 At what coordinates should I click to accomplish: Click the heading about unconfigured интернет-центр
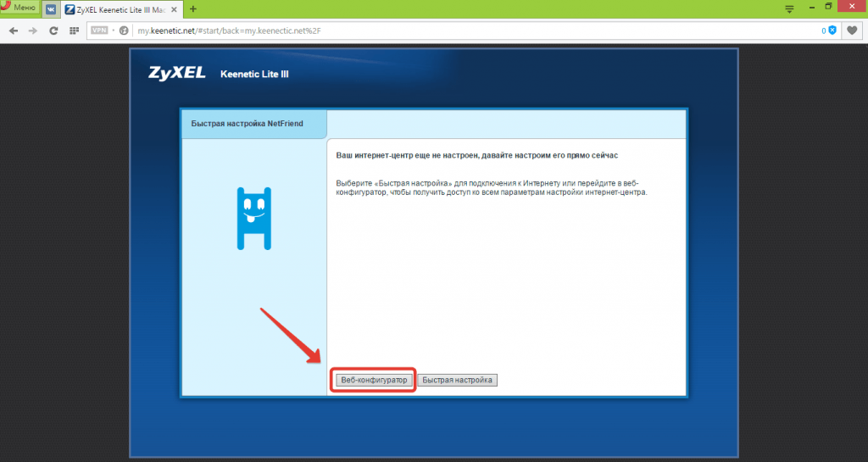point(476,155)
